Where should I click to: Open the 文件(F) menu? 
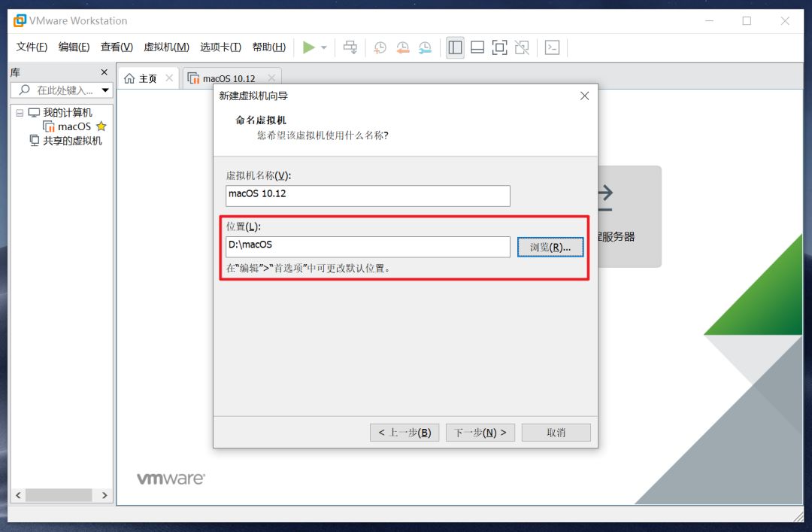32,47
